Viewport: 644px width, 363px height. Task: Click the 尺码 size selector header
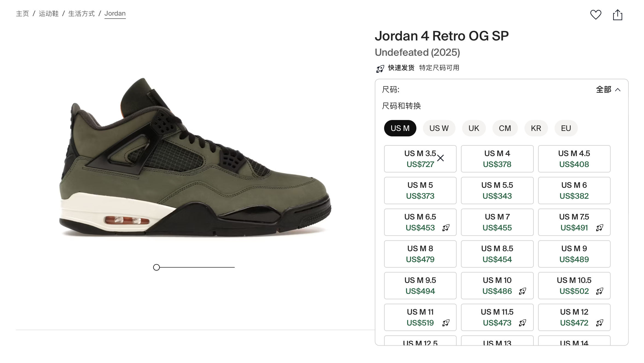(391, 90)
